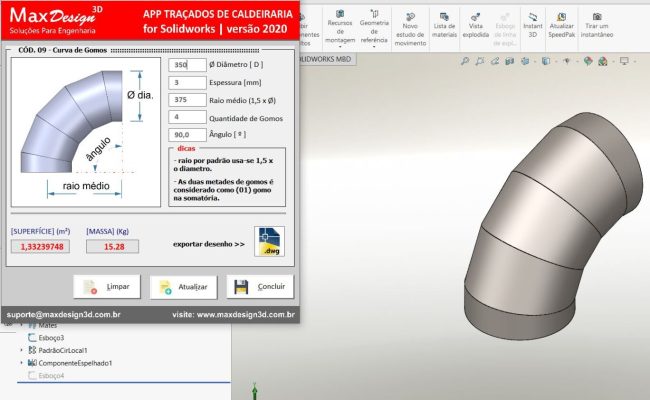Expand the PadrãoCirLocal1 tree node
Screen dimensions: 650x400
coord(22,350)
